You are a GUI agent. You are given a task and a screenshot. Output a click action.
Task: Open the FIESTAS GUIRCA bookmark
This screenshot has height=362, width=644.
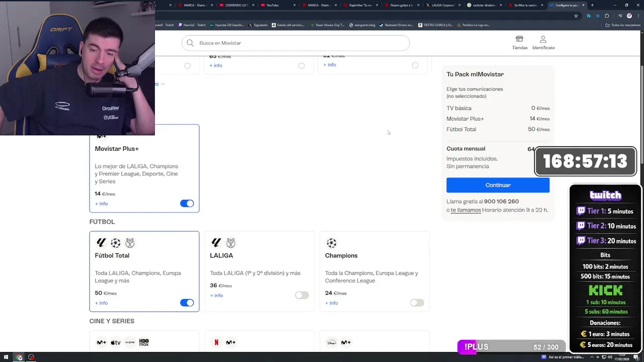tap(435, 25)
